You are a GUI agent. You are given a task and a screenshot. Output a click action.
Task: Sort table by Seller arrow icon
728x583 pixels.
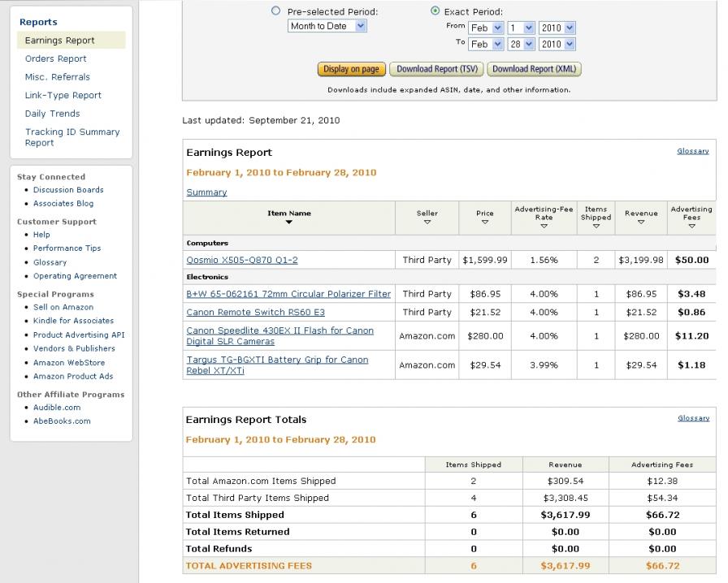click(x=427, y=222)
